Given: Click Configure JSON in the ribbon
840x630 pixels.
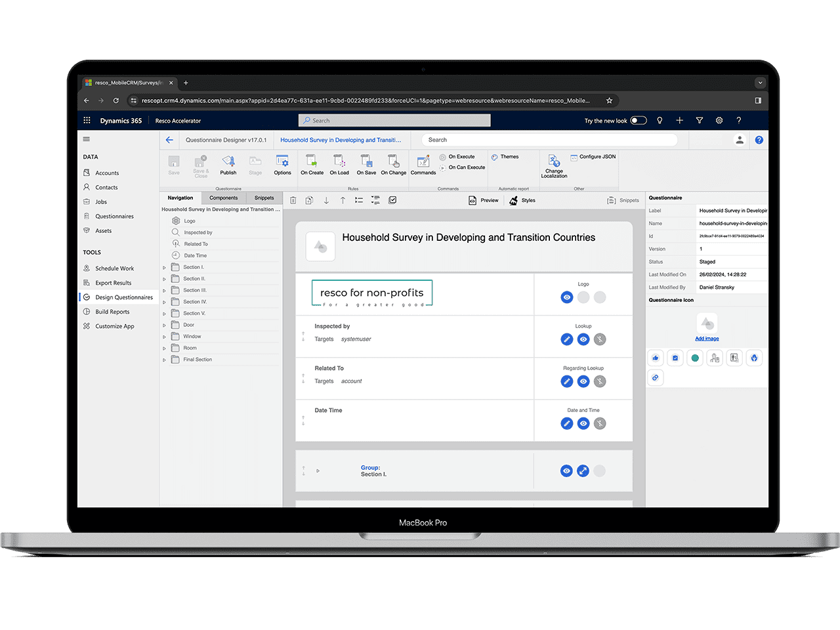Looking at the screenshot, I should [x=593, y=157].
